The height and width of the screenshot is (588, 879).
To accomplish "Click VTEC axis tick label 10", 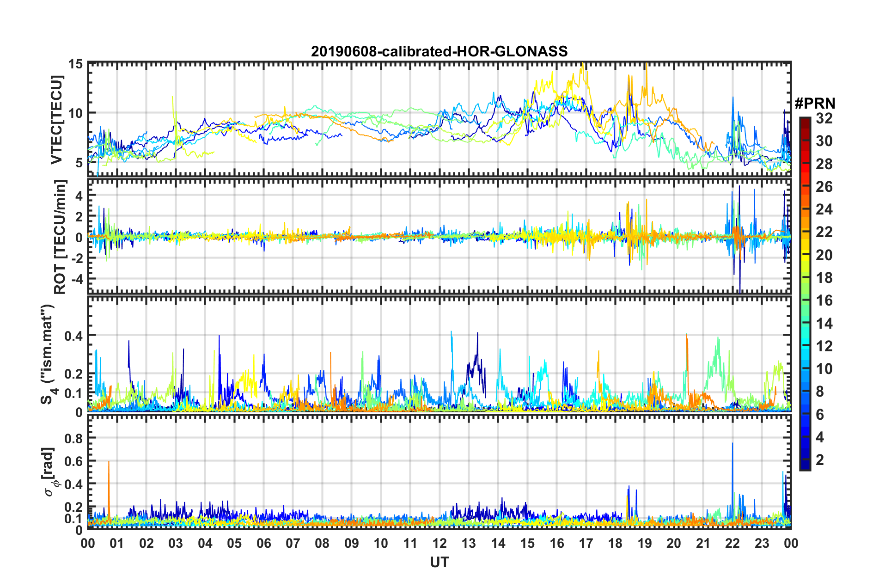I will [x=76, y=113].
